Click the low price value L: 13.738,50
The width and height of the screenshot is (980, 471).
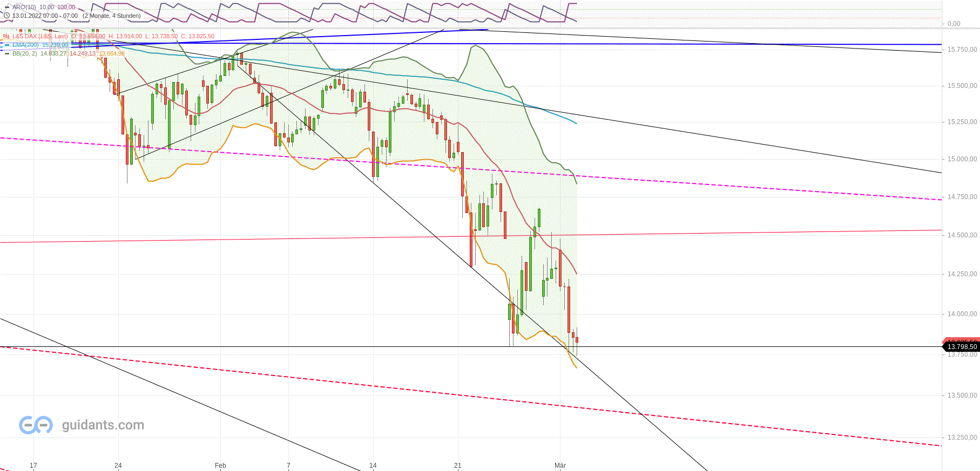[161, 36]
